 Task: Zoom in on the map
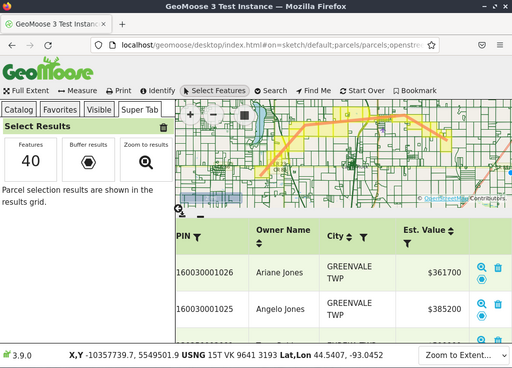coord(190,115)
